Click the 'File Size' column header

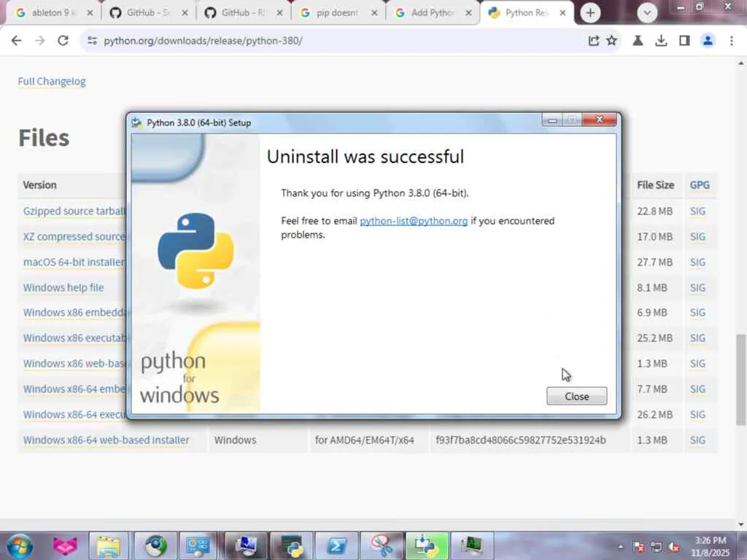[x=656, y=184]
